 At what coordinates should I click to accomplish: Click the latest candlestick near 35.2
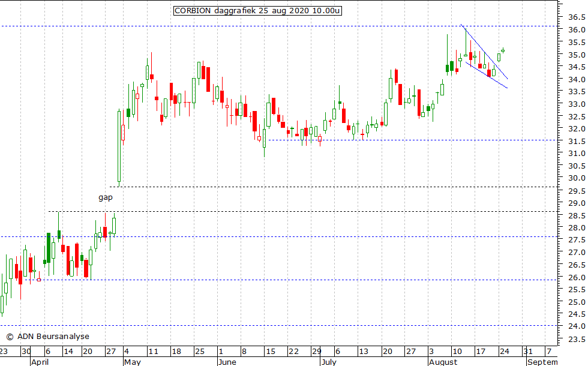click(x=503, y=50)
